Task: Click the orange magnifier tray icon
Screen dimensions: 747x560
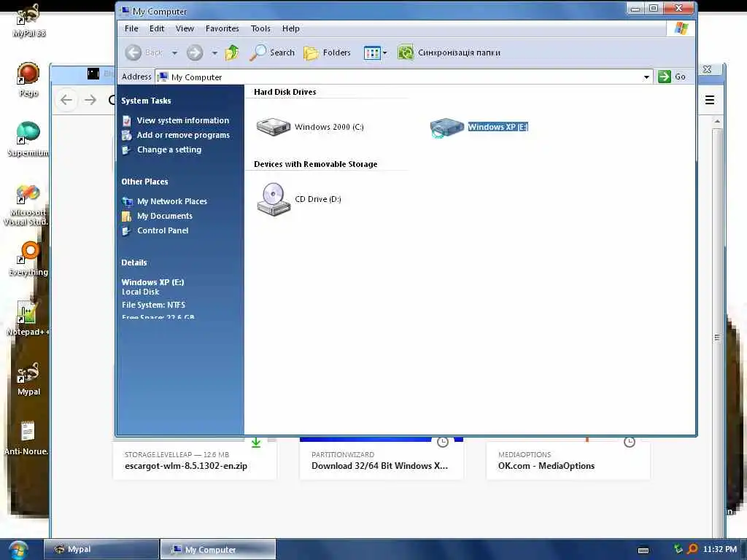Action: tap(692, 549)
